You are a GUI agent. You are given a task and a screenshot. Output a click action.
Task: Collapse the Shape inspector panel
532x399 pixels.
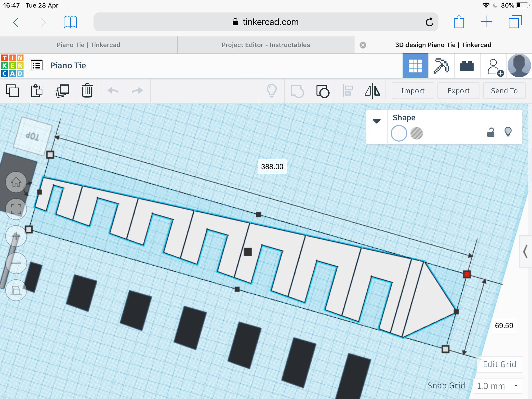point(377,121)
